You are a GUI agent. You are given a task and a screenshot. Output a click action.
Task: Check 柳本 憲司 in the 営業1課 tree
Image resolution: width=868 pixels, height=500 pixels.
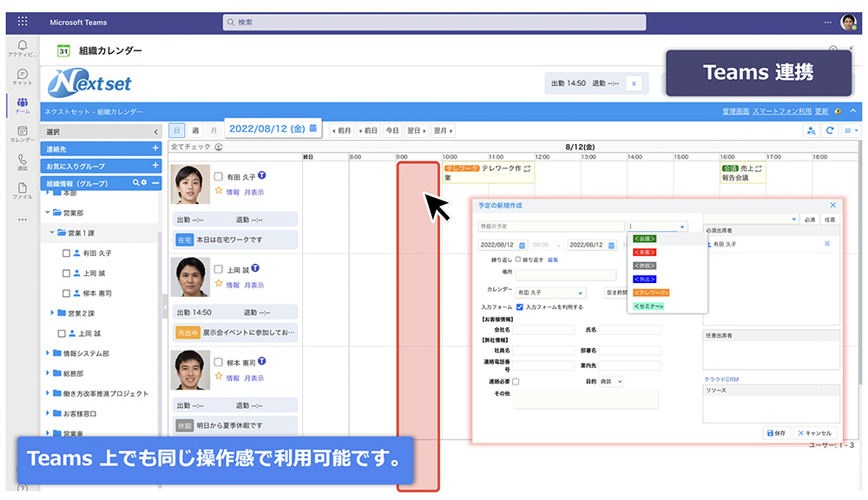click(x=67, y=293)
